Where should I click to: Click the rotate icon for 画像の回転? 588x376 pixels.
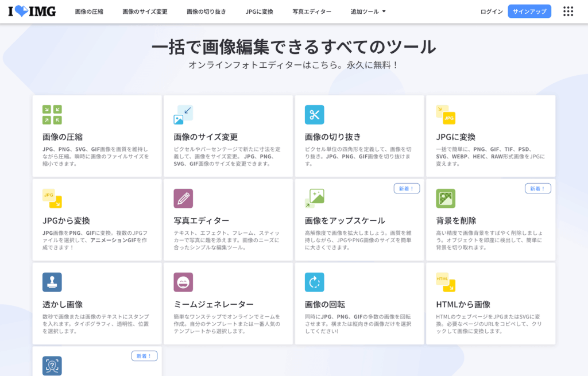click(315, 282)
